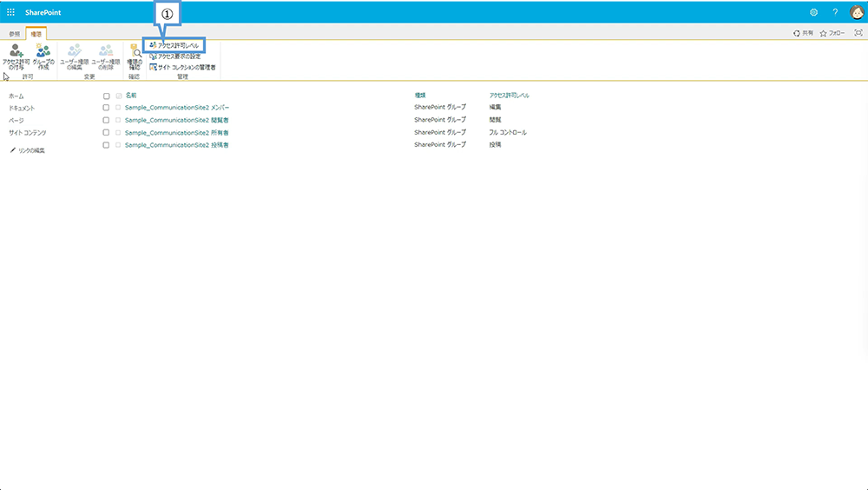Click SharePoint グループ type in メンバー row
This screenshot has width=868, height=490.
[x=440, y=107]
